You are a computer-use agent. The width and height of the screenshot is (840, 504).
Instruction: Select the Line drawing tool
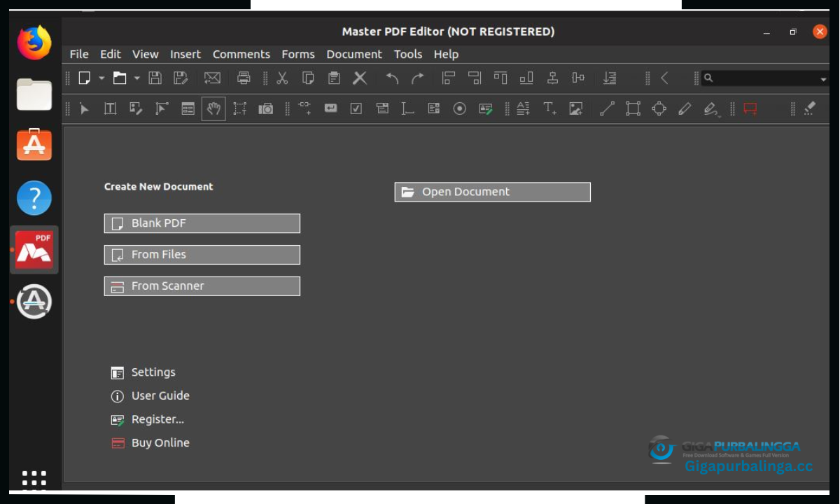(x=607, y=108)
